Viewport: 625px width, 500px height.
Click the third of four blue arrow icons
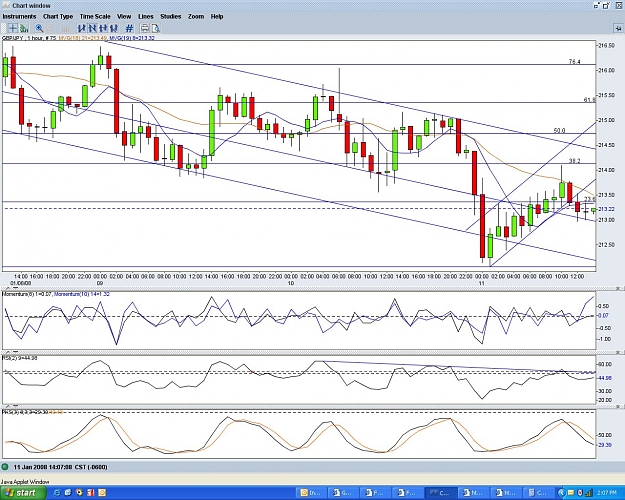[x=103, y=28]
